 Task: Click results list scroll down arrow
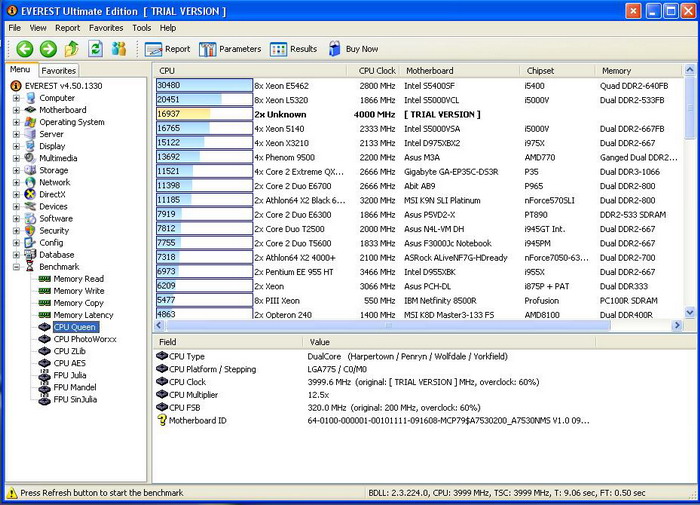(x=690, y=313)
